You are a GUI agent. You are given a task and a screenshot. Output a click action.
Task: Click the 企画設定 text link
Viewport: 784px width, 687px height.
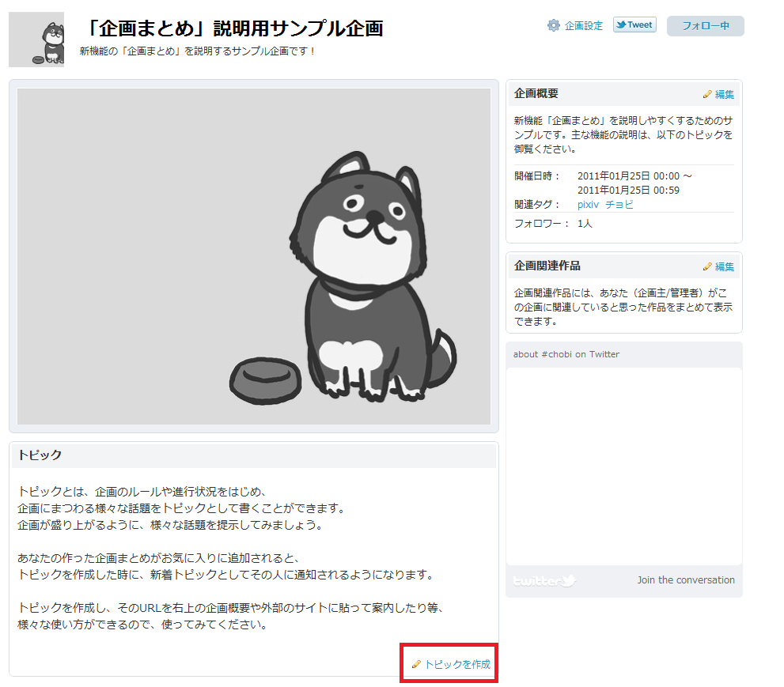click(583, 25)
